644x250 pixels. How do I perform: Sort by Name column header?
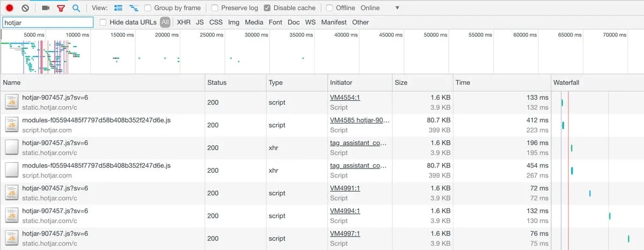103,83
